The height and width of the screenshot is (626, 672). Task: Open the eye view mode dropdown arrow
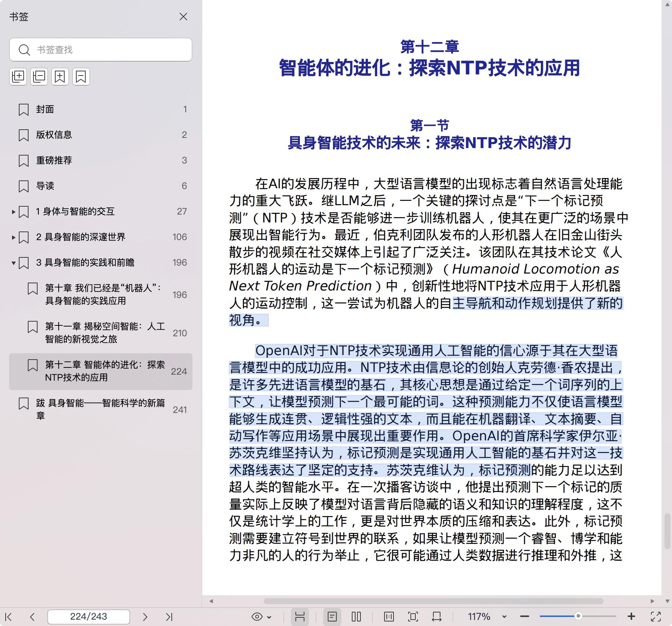point(269,617)
